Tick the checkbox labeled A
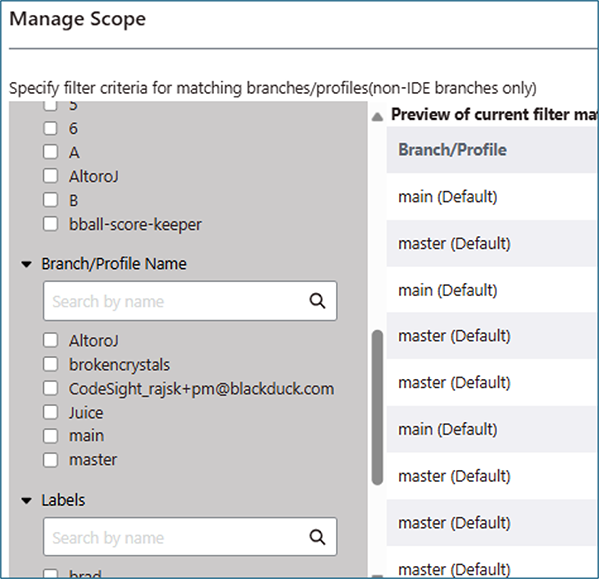 [50, 152]
